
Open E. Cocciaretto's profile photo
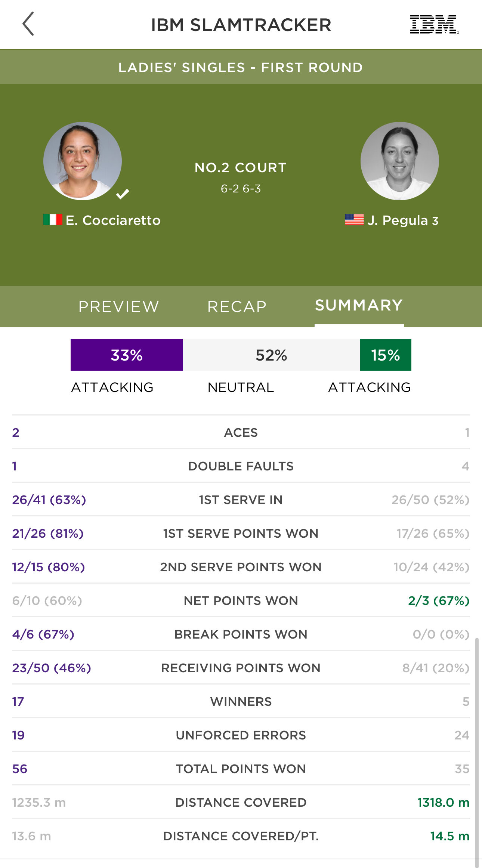point(83,161)
